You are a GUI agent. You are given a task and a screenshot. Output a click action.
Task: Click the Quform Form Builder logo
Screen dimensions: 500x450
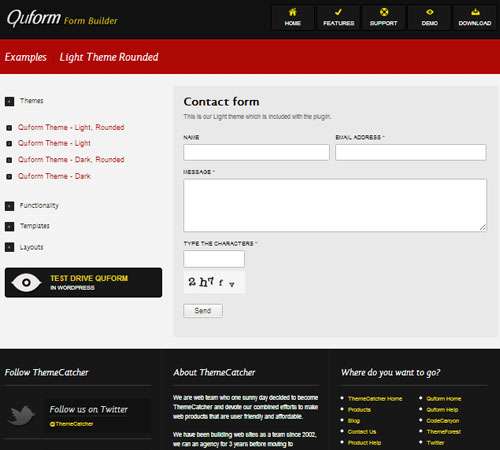point(62,18)
